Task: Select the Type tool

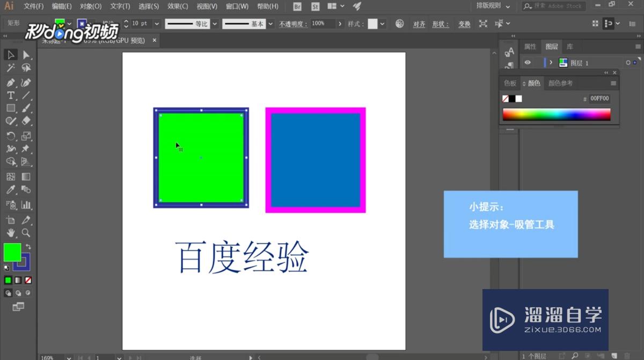Action: point(11,96)
